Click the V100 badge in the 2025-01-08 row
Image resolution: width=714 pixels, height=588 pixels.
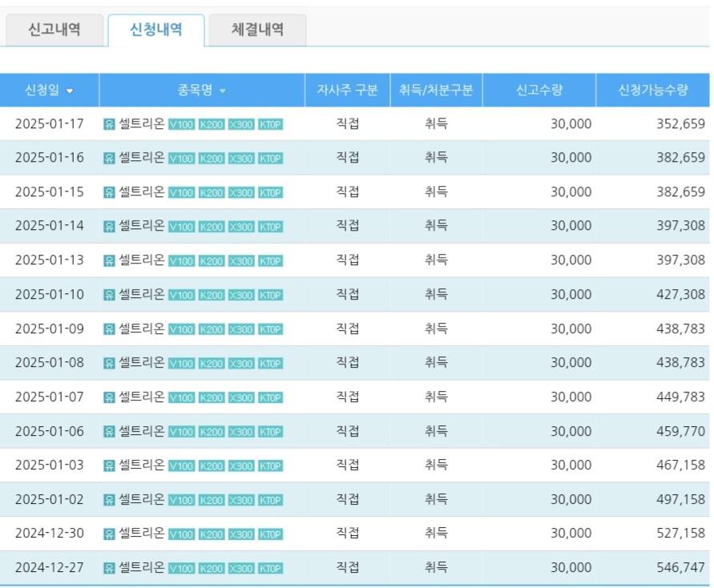182,363
